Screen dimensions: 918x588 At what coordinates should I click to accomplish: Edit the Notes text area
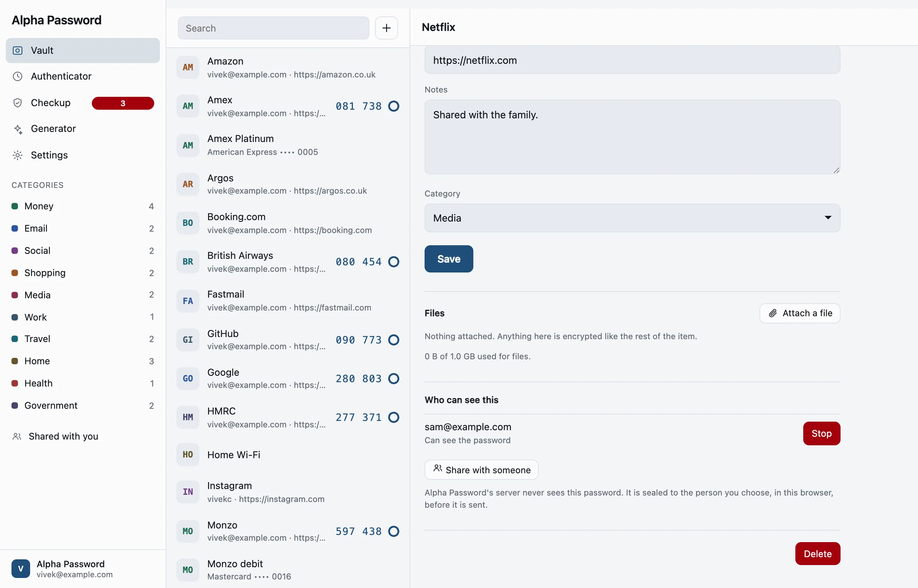tap(632, 137)
